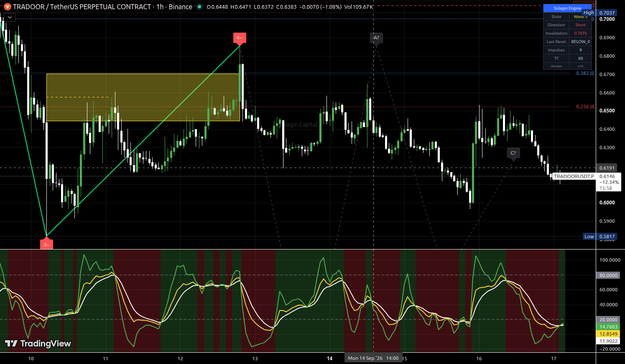Select the yellow shaded zone rectangle
This screenshot has width=625, height=364.
(x=143, y=97)
